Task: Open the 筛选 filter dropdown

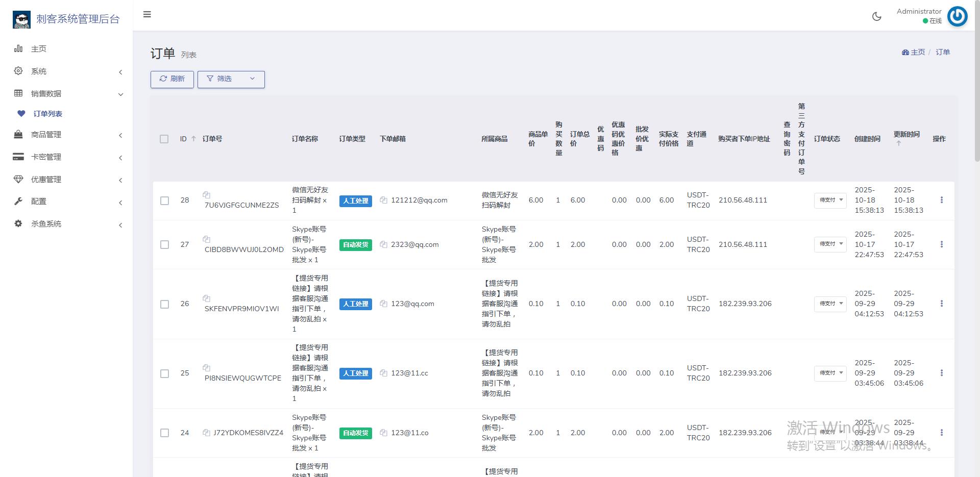Action: (231, 79)
